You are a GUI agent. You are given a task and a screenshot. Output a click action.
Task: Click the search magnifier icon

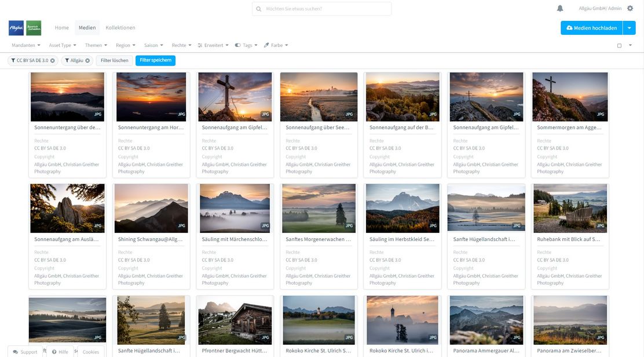pos(259,9)
